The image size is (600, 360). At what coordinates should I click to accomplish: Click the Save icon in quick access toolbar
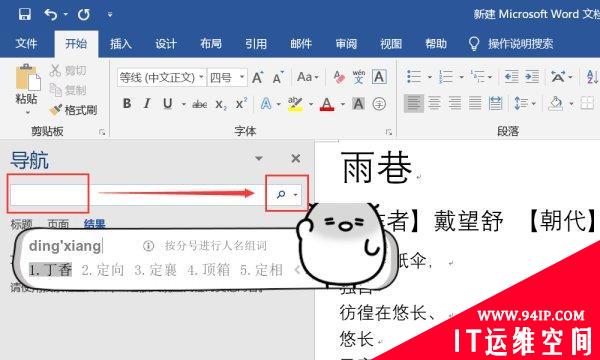[x=25, y=15]
